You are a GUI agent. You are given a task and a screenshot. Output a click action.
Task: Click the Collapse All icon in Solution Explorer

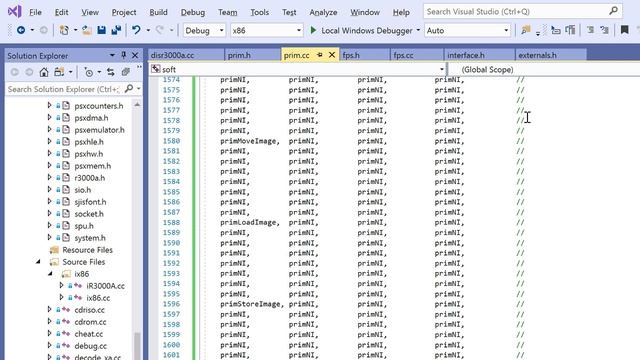coord(126,72)
